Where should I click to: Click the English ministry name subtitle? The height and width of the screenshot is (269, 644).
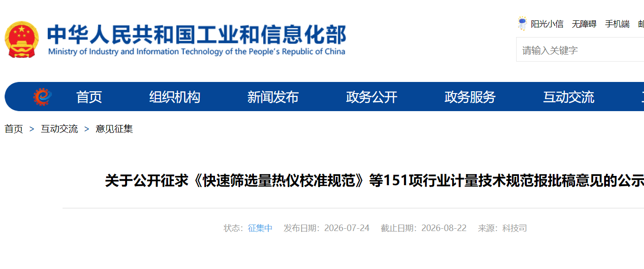[x=196, y=51]
